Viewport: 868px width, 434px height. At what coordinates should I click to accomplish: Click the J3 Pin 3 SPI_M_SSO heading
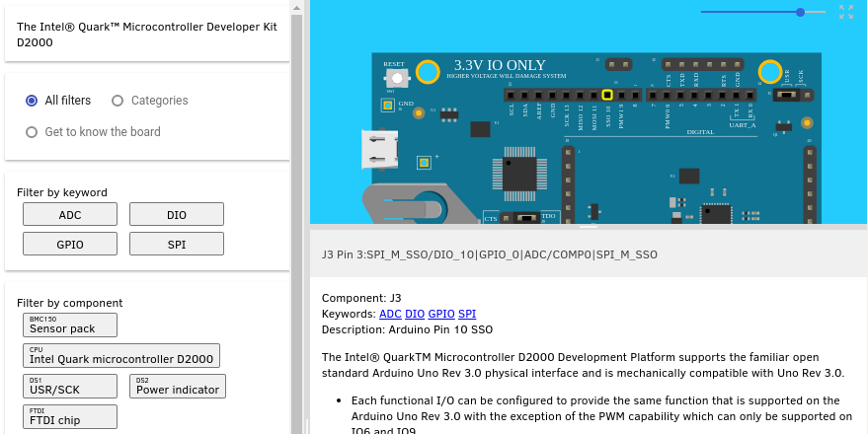pos(490,254)
